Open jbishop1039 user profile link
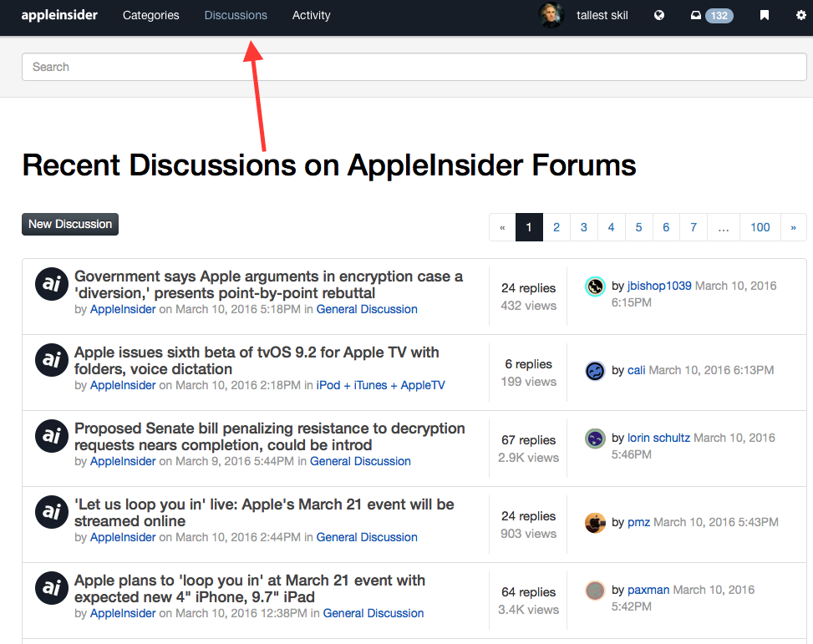Image resolution: width=813 pixels, height=644 pixels. (659, 286)
